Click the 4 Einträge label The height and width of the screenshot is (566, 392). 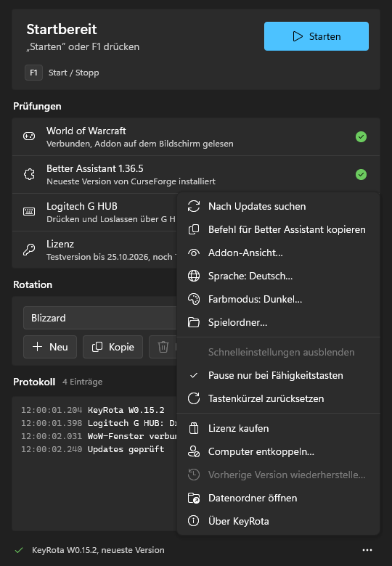click(x=82, y=382)
